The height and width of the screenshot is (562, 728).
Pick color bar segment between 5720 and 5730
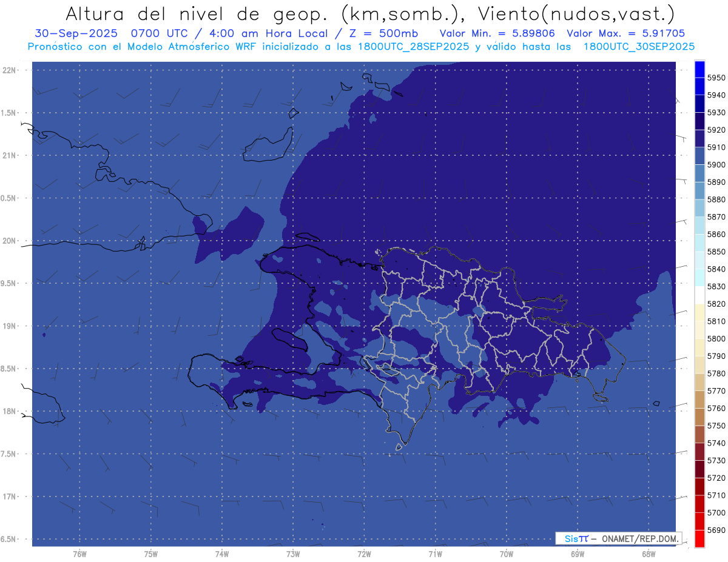tap(699, 469)
